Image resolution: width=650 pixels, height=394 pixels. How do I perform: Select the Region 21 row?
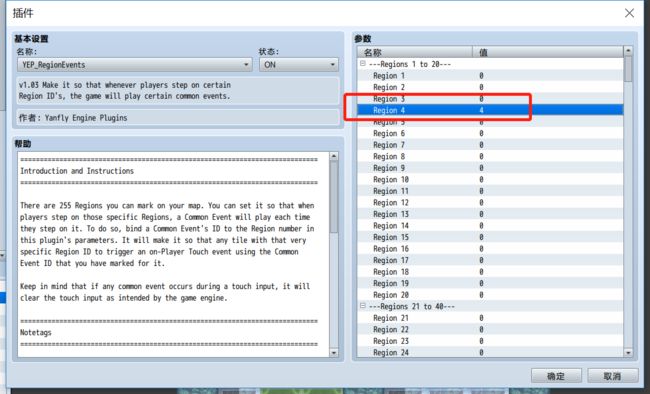(490, 318)
